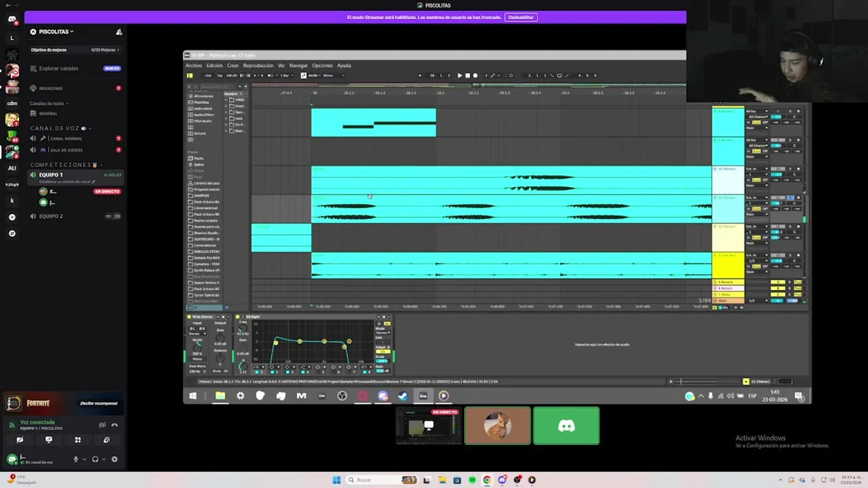Click the File Explorer icon in streamed taskbar
Viewport: 868px width, 488px height.
point(220,396)
